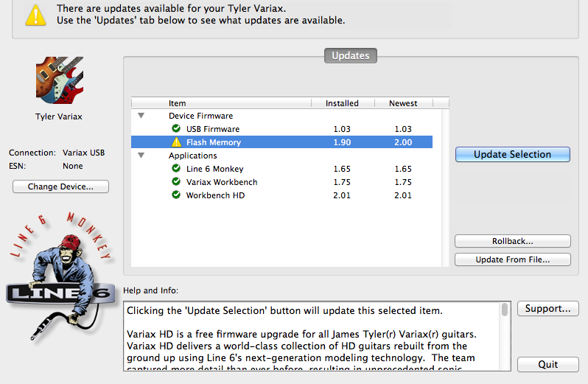588x384 pixels.
Task: Sort list by Item column header
Action: pos(221,103)
